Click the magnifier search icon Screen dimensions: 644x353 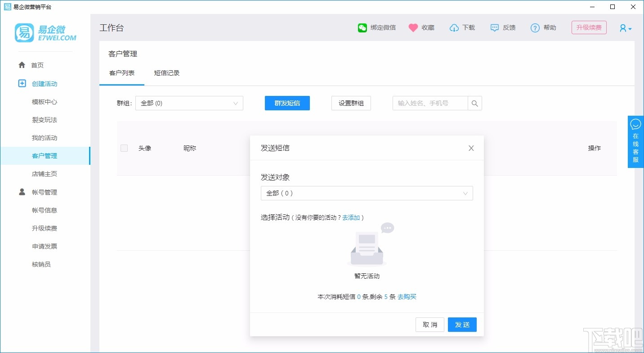pos(474,103)
